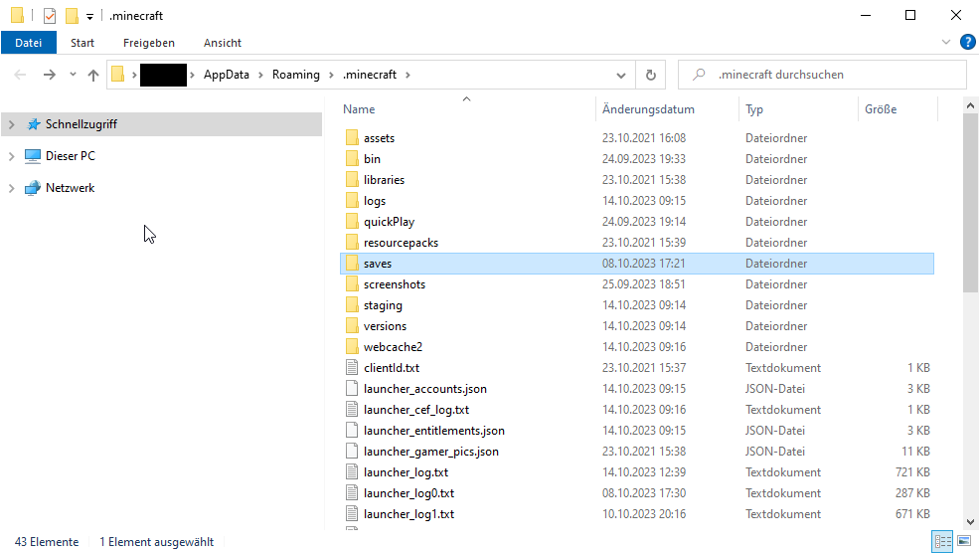Select the launcher_entitlements.json file icon
The width and height of the screenshot is (980, 554).
coord(352,431)
